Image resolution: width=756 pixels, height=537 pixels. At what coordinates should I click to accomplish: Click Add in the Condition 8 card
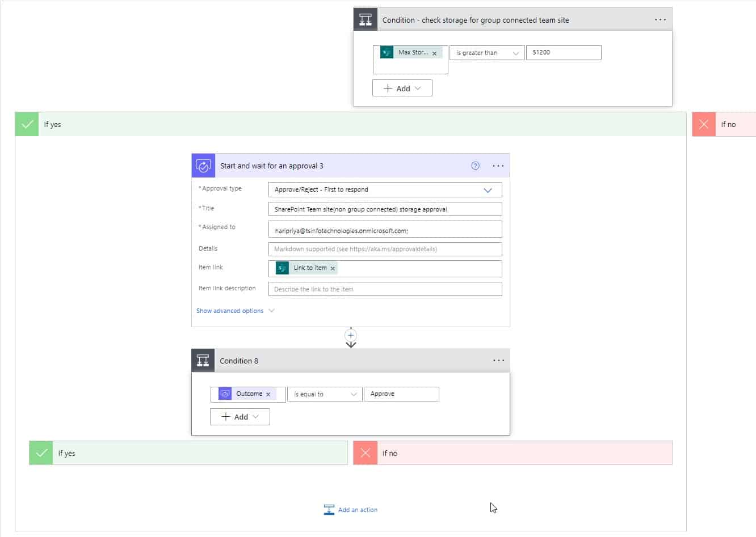(240, 417)
